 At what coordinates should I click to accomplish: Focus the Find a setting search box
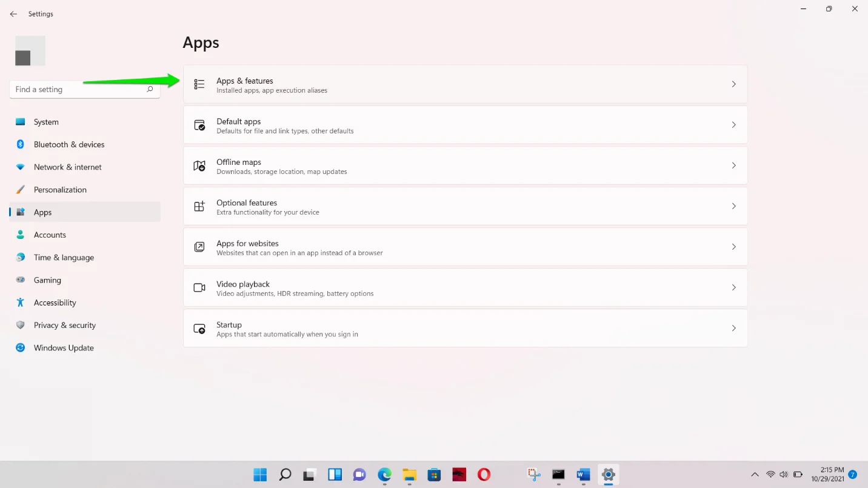click(x=85, y=89)
